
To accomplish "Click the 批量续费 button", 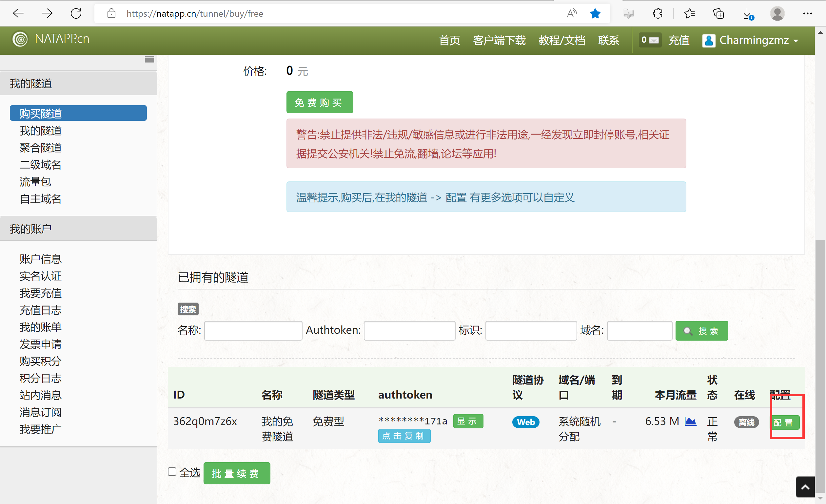I will click(x=237, y=473).
